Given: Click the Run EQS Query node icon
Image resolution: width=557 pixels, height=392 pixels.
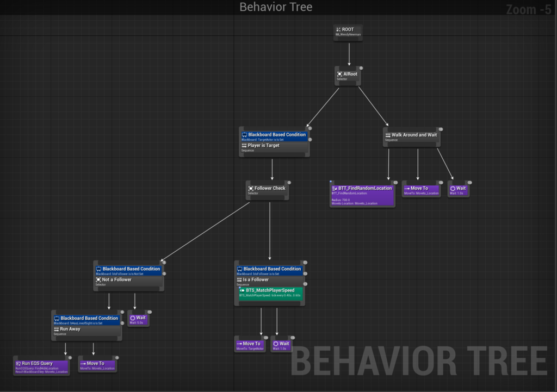Looking at the screenshot, I should tap(18, 363).
